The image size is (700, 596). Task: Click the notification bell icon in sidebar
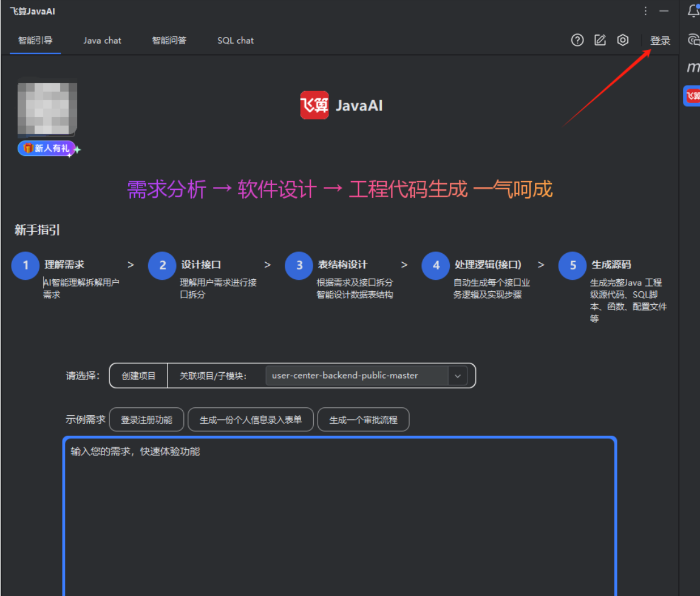[x=694, y=11]
